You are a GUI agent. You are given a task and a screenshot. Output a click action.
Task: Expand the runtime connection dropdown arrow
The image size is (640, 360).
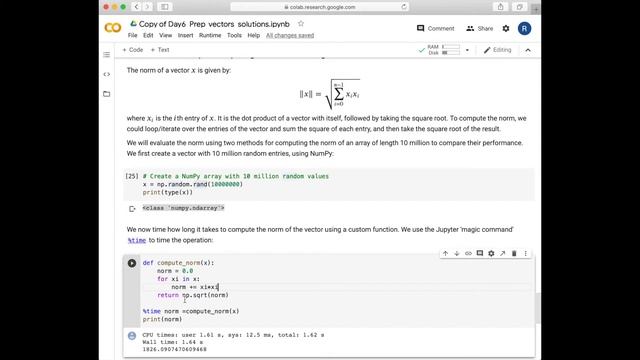pos(467,50)
